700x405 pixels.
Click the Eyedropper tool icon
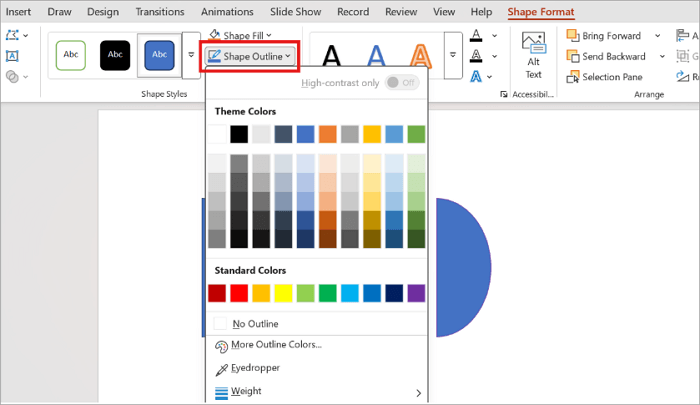point(221,369)
